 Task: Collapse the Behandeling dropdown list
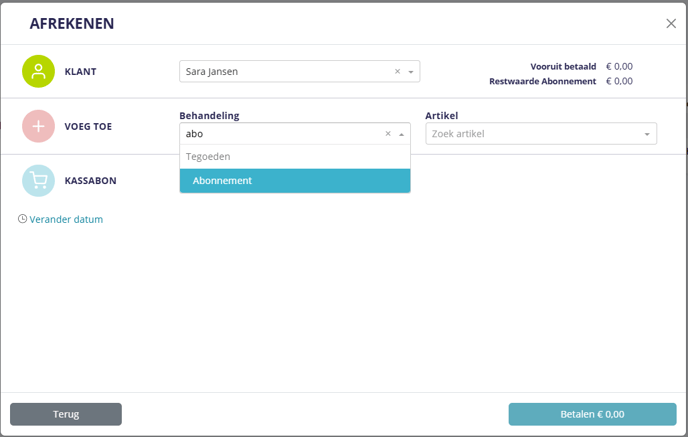[x=402, y=134]
